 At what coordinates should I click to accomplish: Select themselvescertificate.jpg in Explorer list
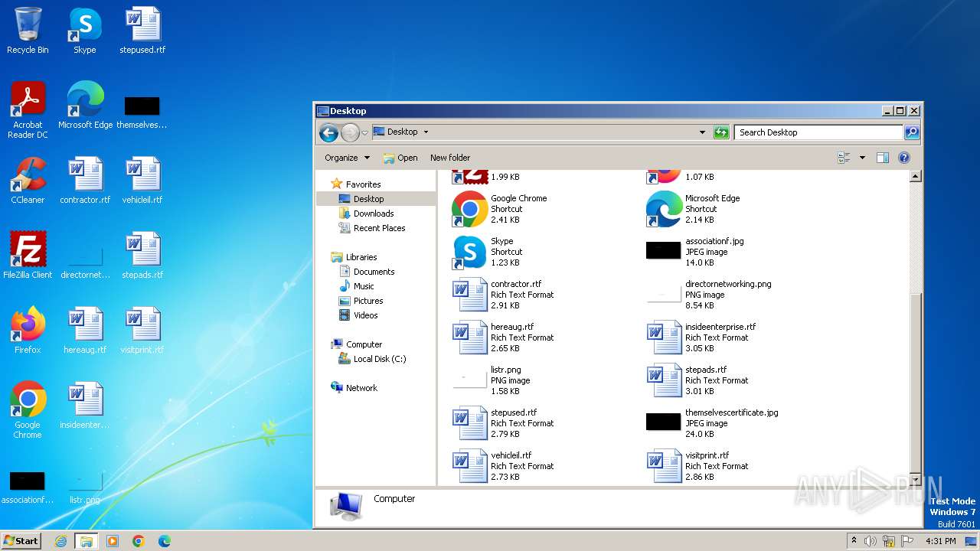712,423
